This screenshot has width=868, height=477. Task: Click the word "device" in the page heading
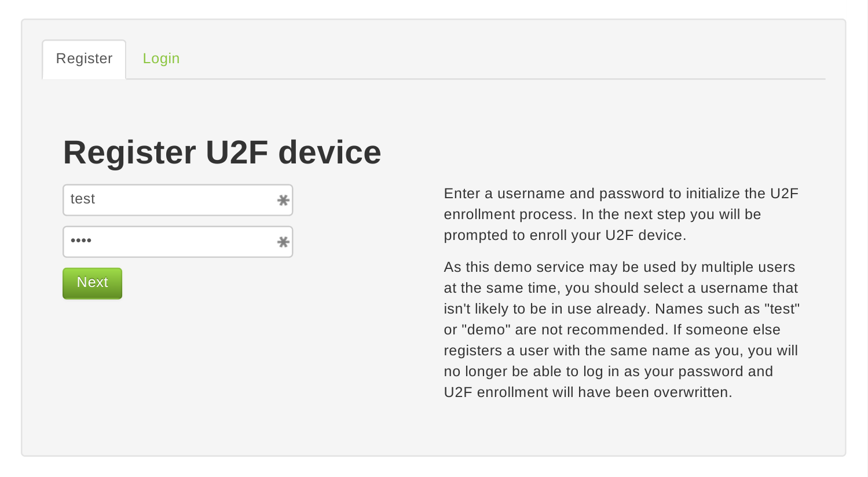point(329,152)
